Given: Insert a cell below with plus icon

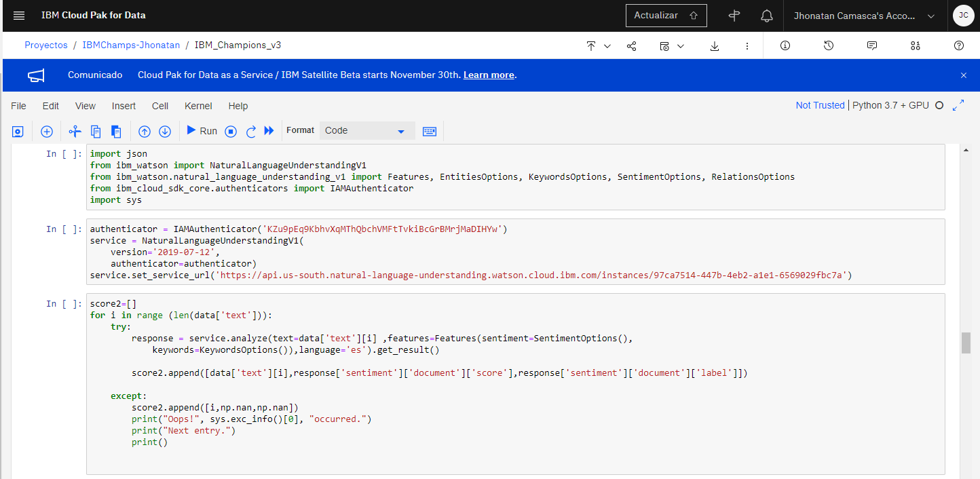Looking at the screenshot, I should pos(47,131).
